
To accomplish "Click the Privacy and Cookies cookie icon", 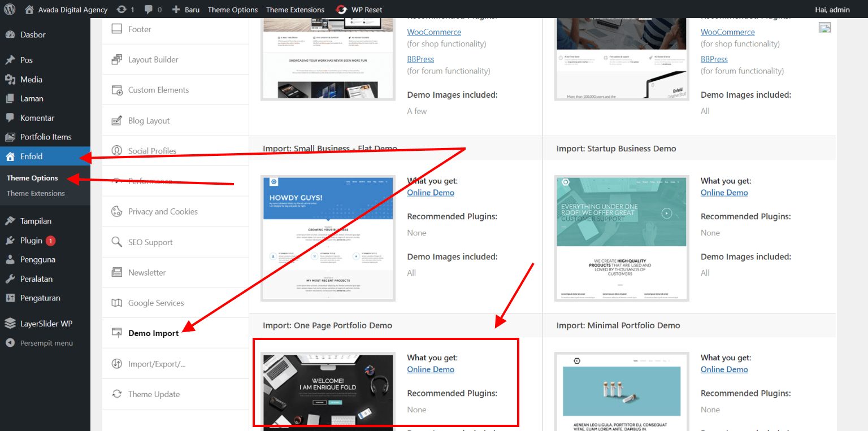I will (117, 211).
